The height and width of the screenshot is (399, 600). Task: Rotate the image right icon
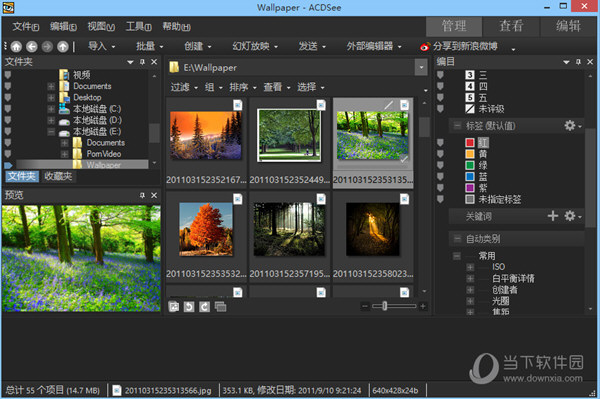pyautogui.click(x=204, y=306)
